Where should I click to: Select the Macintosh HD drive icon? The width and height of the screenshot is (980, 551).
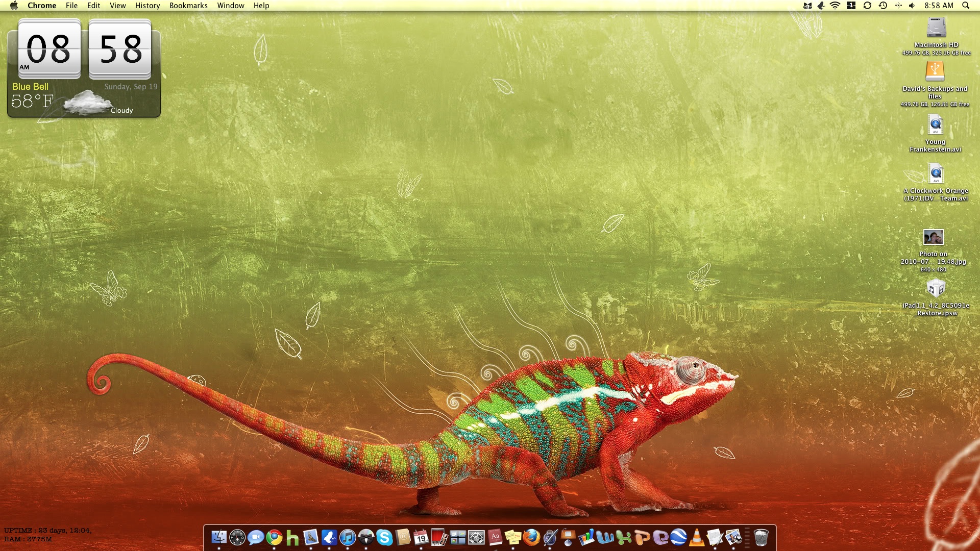pos(936,28)
